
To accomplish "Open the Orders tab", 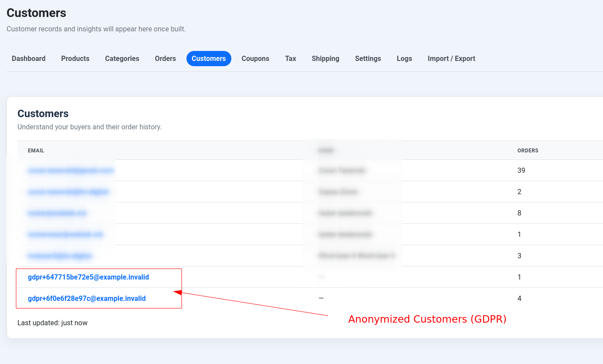I will point(165,58).
